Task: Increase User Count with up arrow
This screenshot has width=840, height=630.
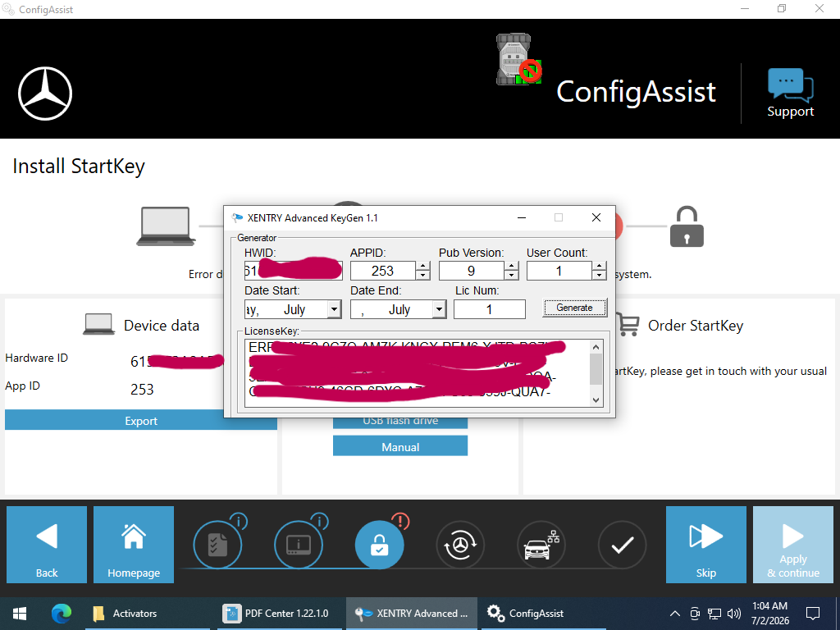Action: point(600,267)
